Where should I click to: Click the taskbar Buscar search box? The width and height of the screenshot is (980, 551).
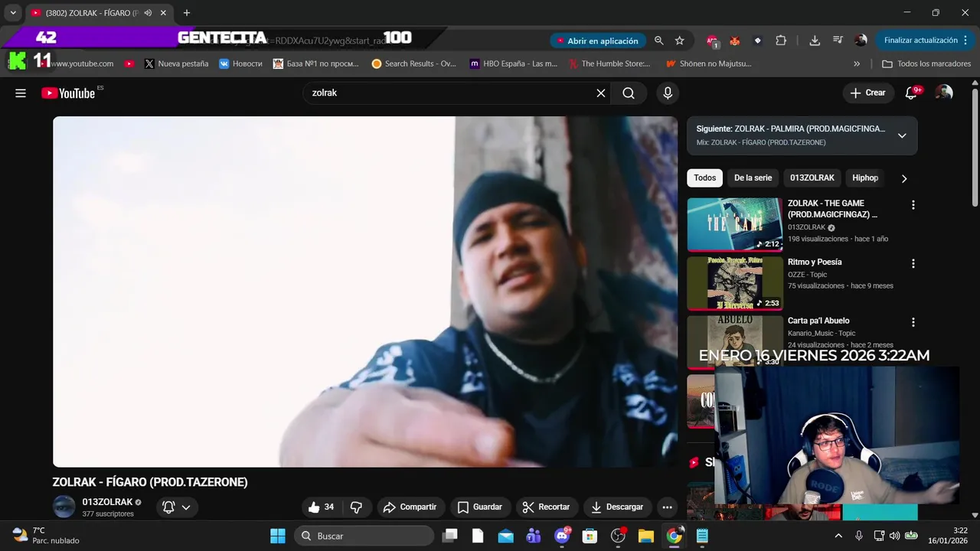click(364, 536)
